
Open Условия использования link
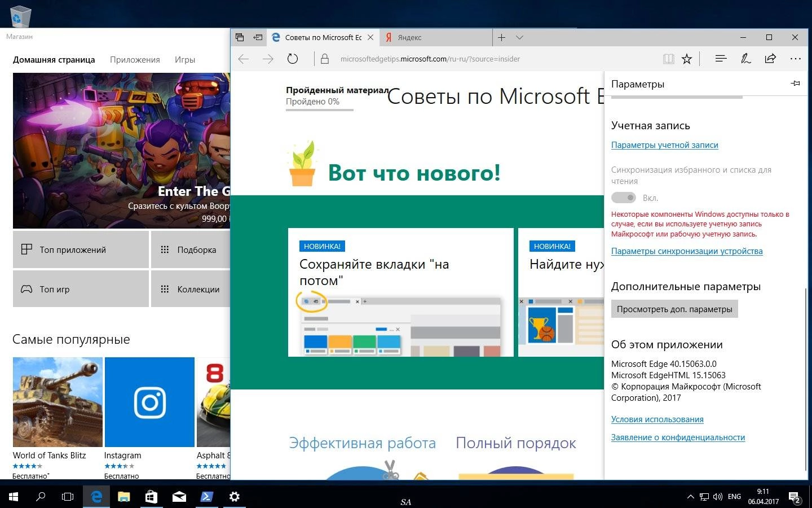coord(657,419)
